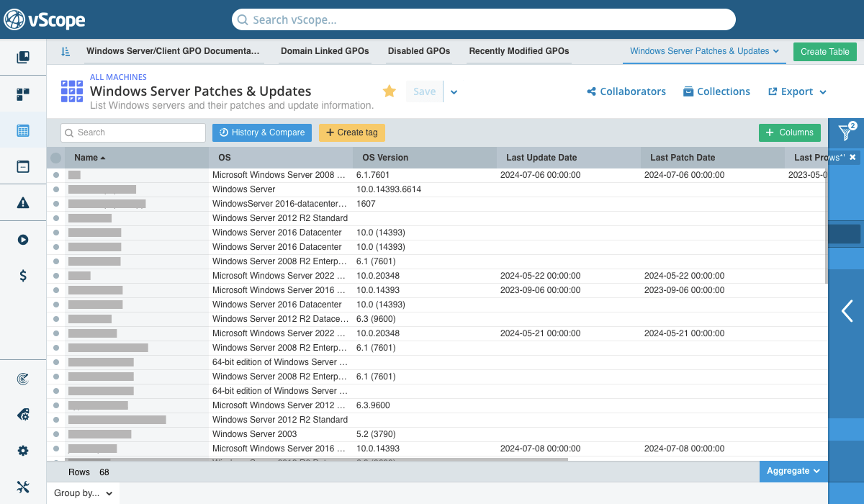Toggle the favorite star for this table

[x=390, y=91]
